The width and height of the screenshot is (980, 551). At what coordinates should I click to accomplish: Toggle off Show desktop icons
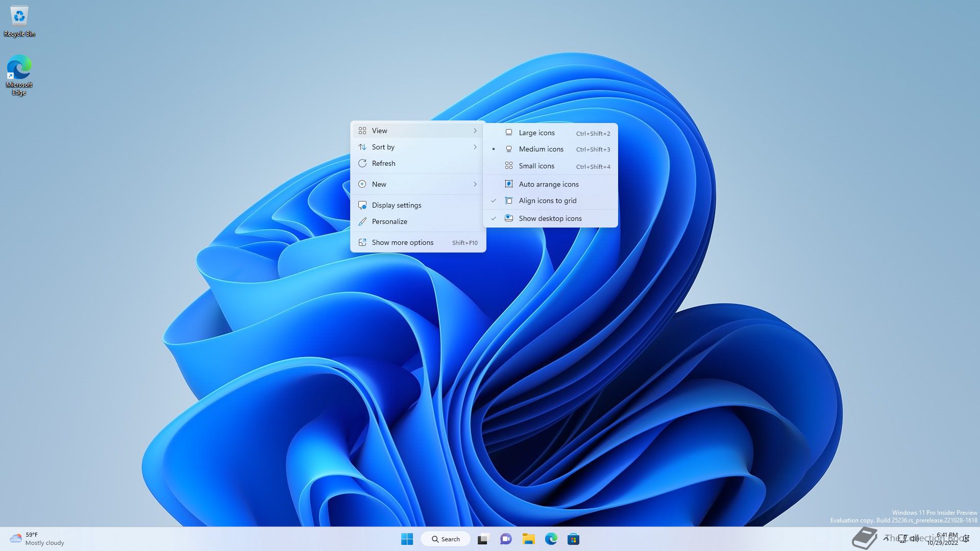pos(550,218)
